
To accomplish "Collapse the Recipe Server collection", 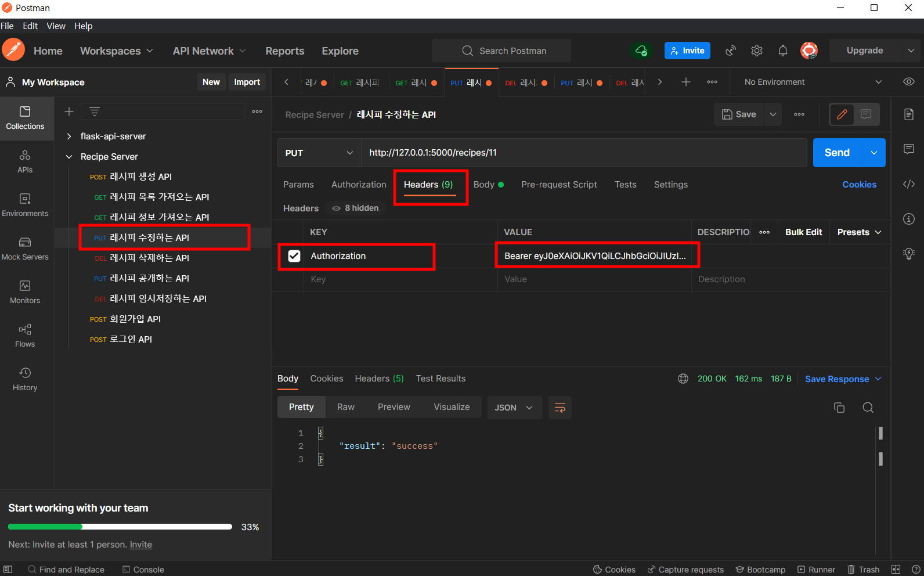I will [69, 157].
